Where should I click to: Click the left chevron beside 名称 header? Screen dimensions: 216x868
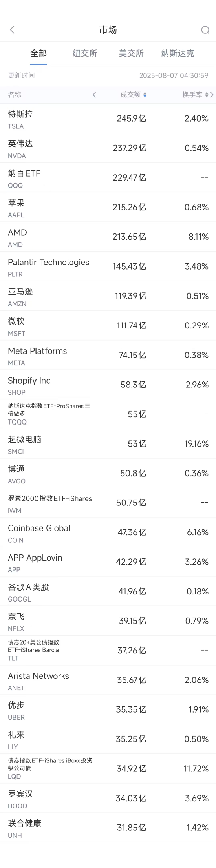pos(94,95)
